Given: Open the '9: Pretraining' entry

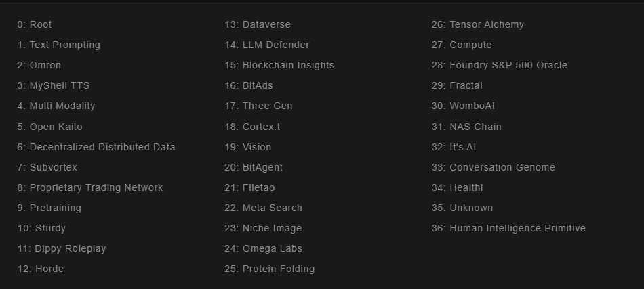Looking at the screenshot, I should 49,208.
